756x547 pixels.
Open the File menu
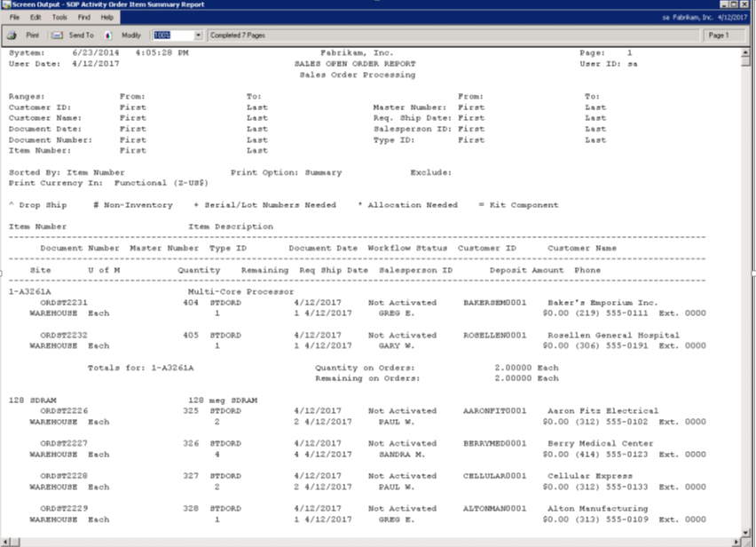point(14,17)
